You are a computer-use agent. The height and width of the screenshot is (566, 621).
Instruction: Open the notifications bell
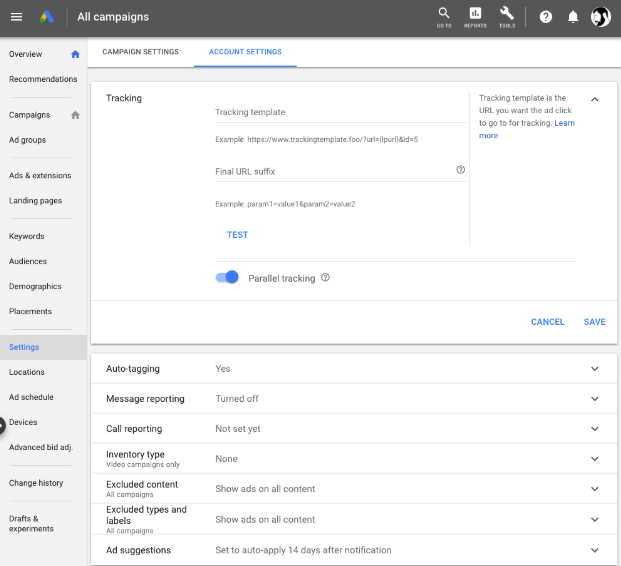click(x=573, y=17)
